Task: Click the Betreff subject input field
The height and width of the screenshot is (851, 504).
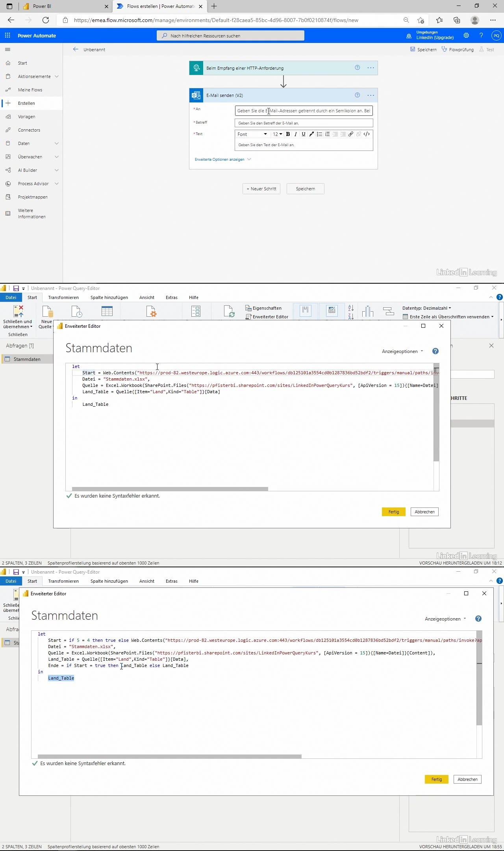Action: coord(304,123)
